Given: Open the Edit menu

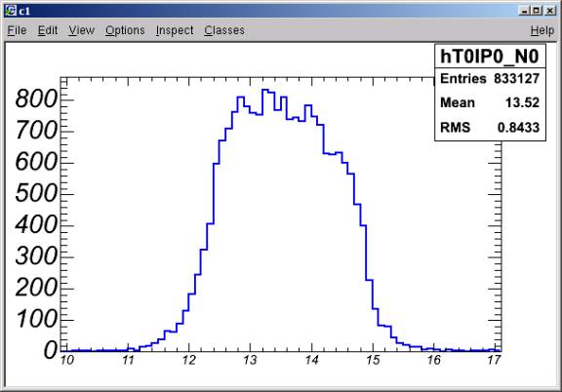Looking at the screenshot, I should (48, 30).
